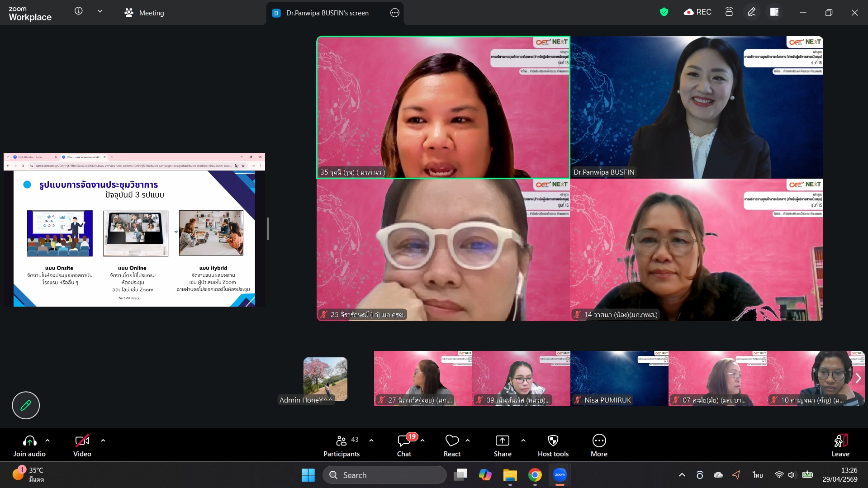Expand the arrow next to Share
The image size is (868, 488).
523,440
